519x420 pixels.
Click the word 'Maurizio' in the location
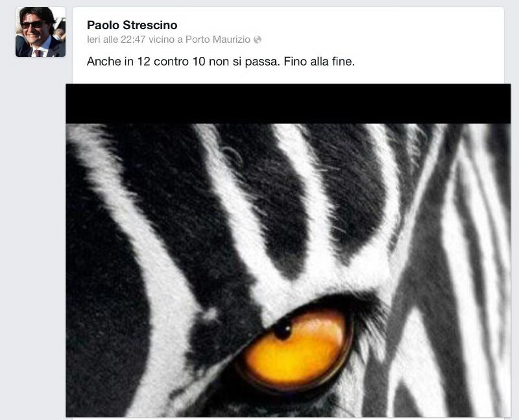pyautogui.click(x=230, y=40)
